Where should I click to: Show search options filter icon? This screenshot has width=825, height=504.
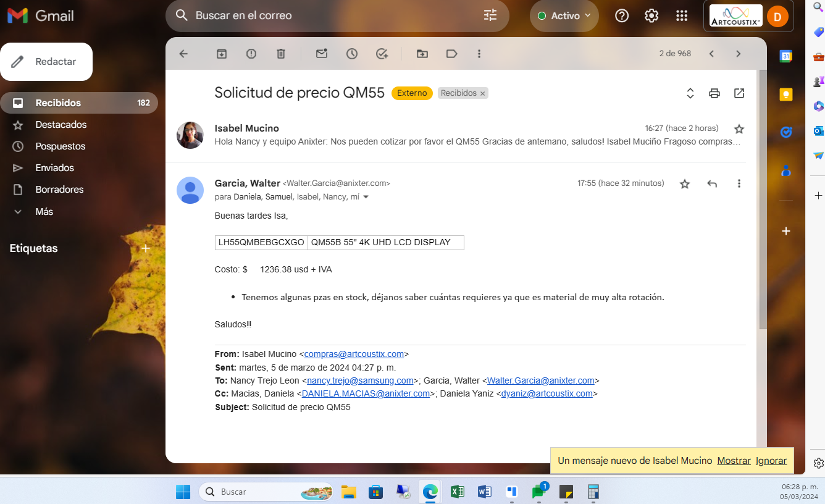point(490,15)
